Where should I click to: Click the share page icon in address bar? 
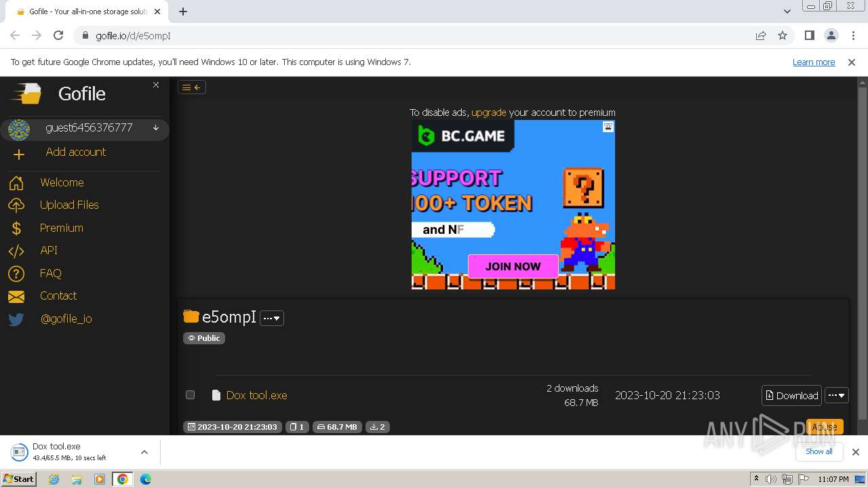tap(761, 35)
